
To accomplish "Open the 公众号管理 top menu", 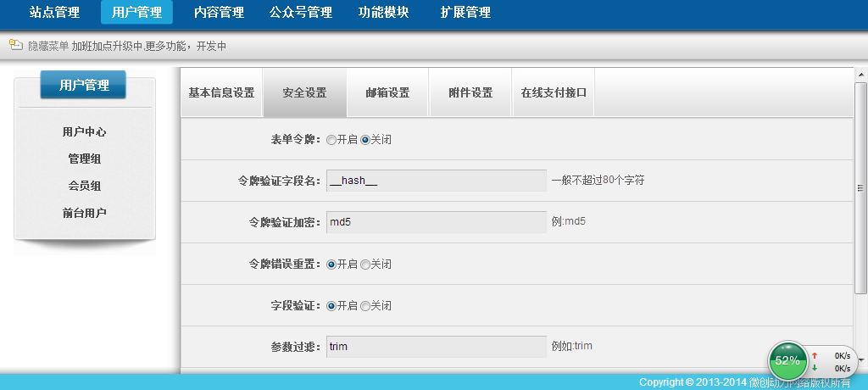I will 300,12.
